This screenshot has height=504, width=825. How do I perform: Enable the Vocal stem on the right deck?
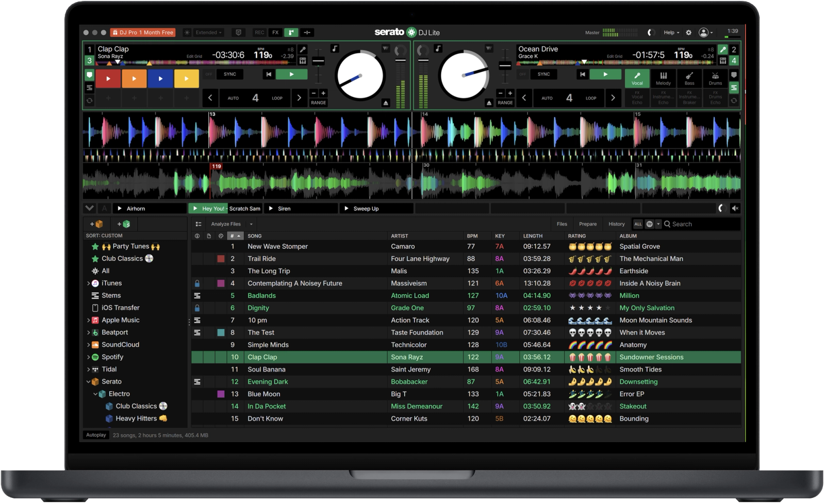(x=637, y=78)
